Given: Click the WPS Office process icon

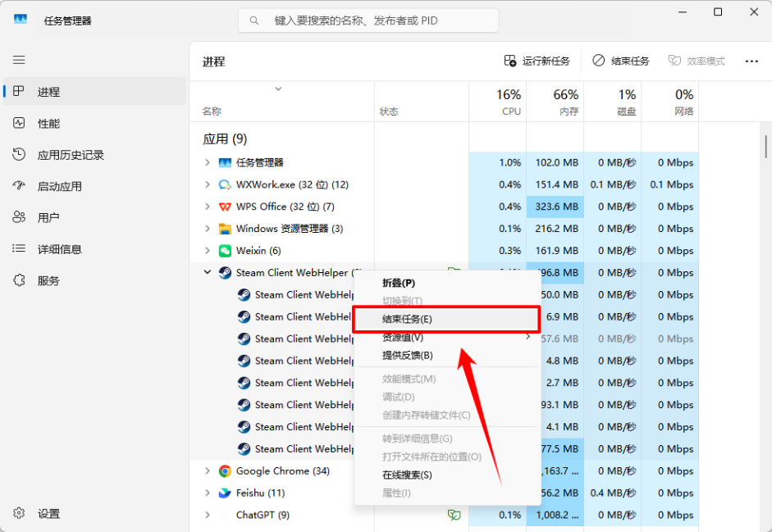Looking at the screenshot, I should click(x=225, y=207).
